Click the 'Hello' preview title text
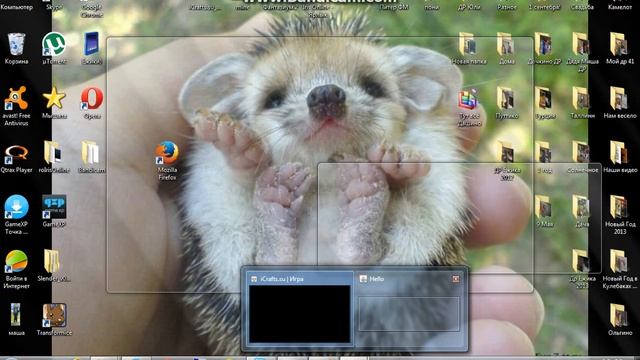Screen dimensions: 640x360 click(x=377, y=279)
